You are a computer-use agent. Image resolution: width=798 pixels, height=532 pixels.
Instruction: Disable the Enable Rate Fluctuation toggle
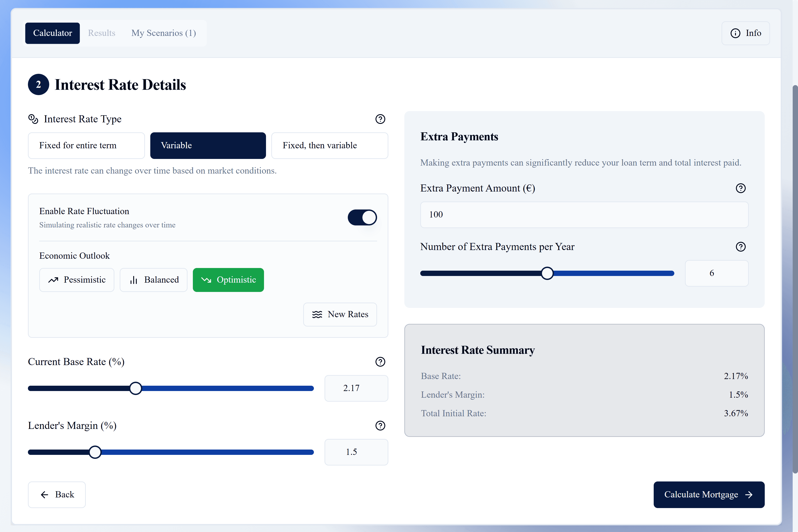point(362,217)
